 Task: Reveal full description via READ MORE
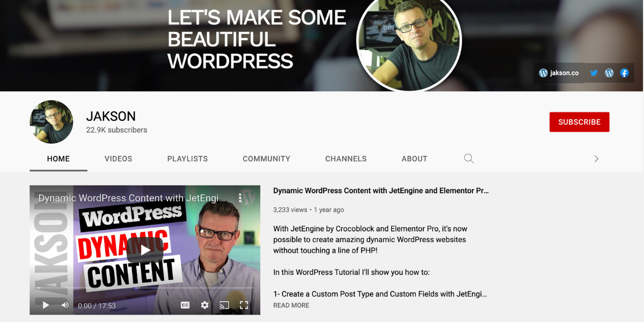click(291, 305)
